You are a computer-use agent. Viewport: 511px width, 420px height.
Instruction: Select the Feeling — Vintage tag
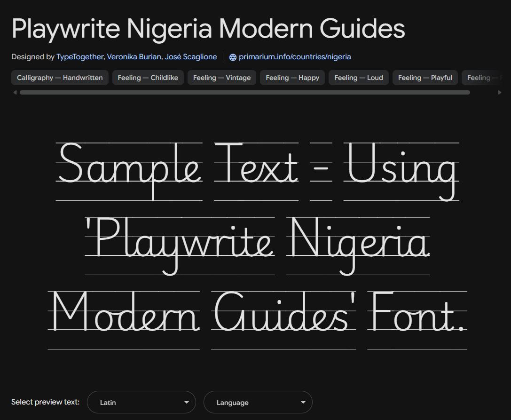point(221,78)
